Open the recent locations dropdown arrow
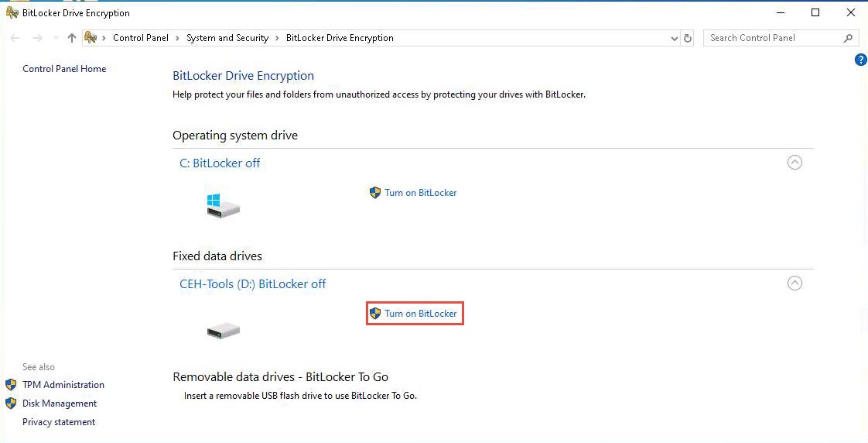868x443 pixels. [x=56, y=38]
